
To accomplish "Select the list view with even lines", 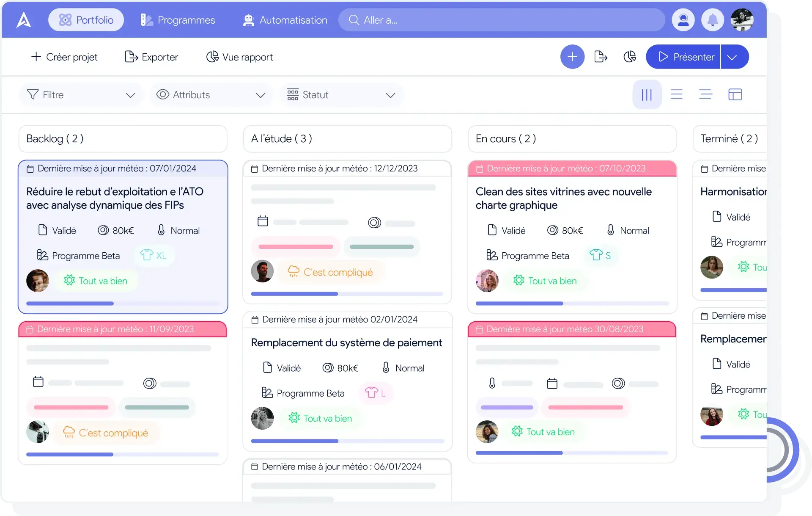I will [x=677, y=94].
